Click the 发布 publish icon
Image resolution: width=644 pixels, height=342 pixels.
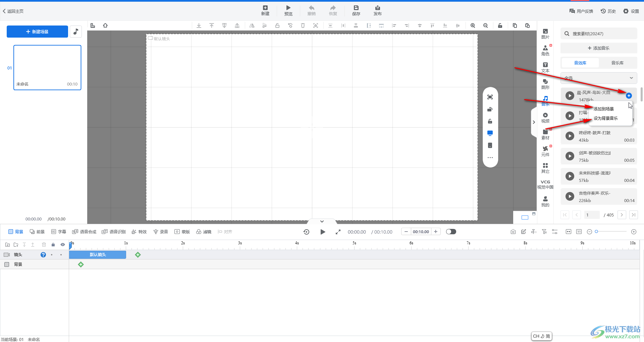tap(378, 10)
